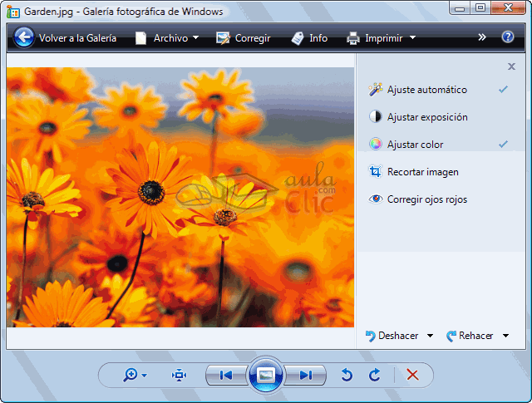Click the Deshacer button
The width and height of the screenshot is (532, 403).
pos(392,336)
